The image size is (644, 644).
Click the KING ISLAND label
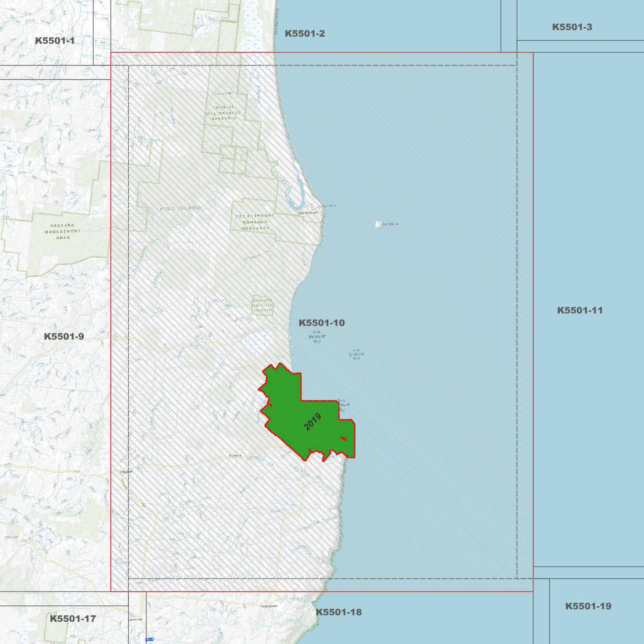(x=180, y=208)
